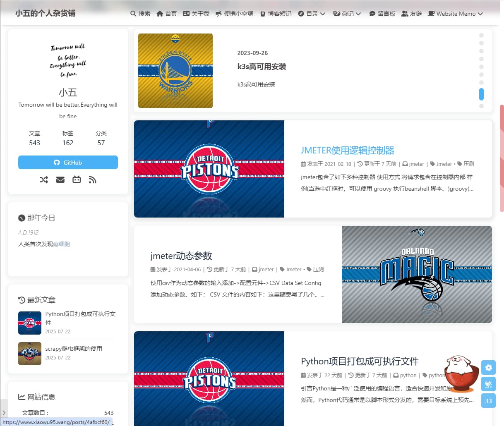This screenshot has height=426, width=504.
Task: Open the Bilibili icon in the profile card
Action: pos(77,179)
